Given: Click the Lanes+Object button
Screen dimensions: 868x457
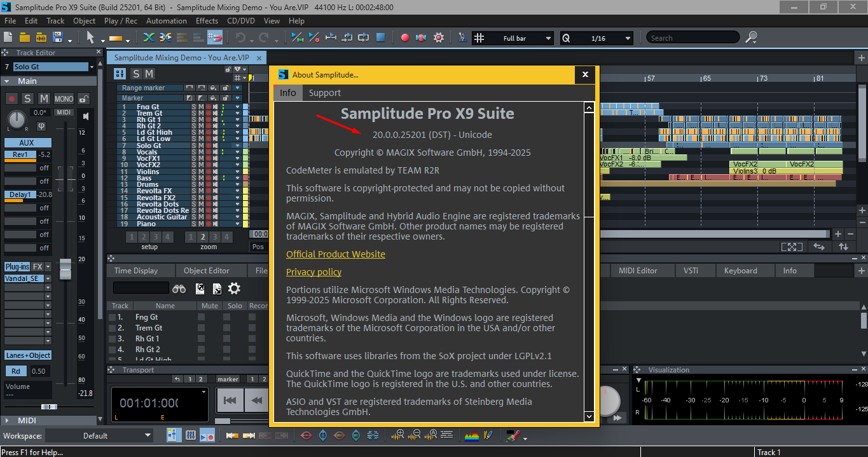Looking at the screenshot, I should pos(28,355).
